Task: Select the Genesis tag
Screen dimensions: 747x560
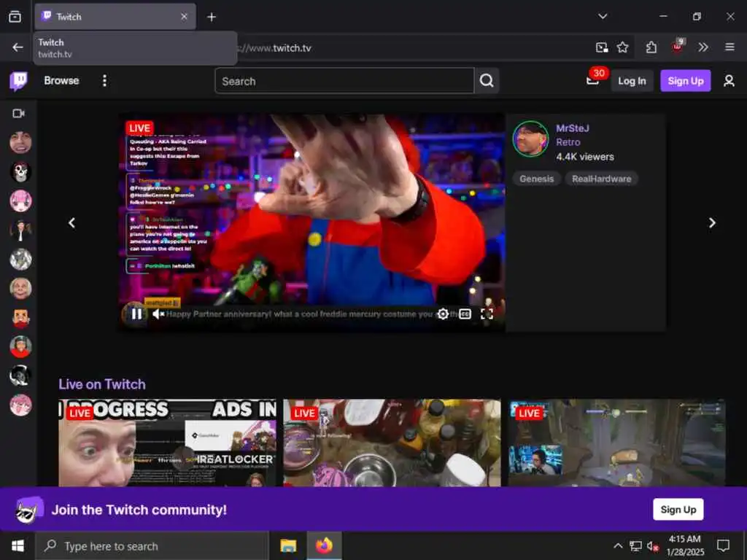Action: (x=536, y=179)
